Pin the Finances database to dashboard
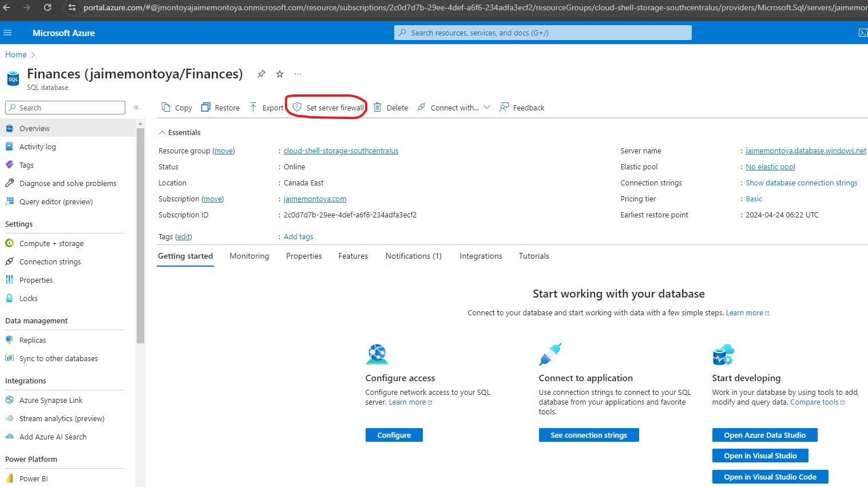This screenshot has width=868, height=487. point(261,74)
